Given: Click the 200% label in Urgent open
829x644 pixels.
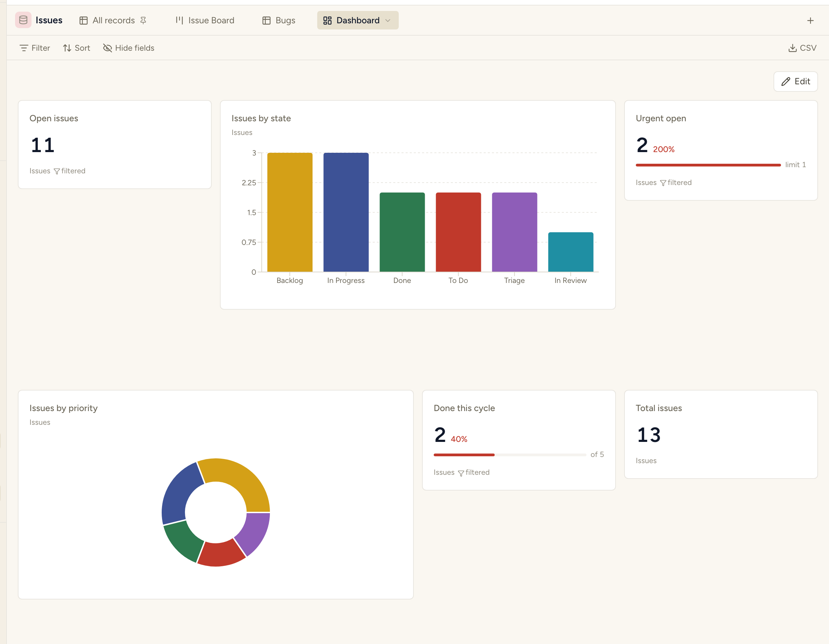Looking at the screenshot, I should point(664,149).
